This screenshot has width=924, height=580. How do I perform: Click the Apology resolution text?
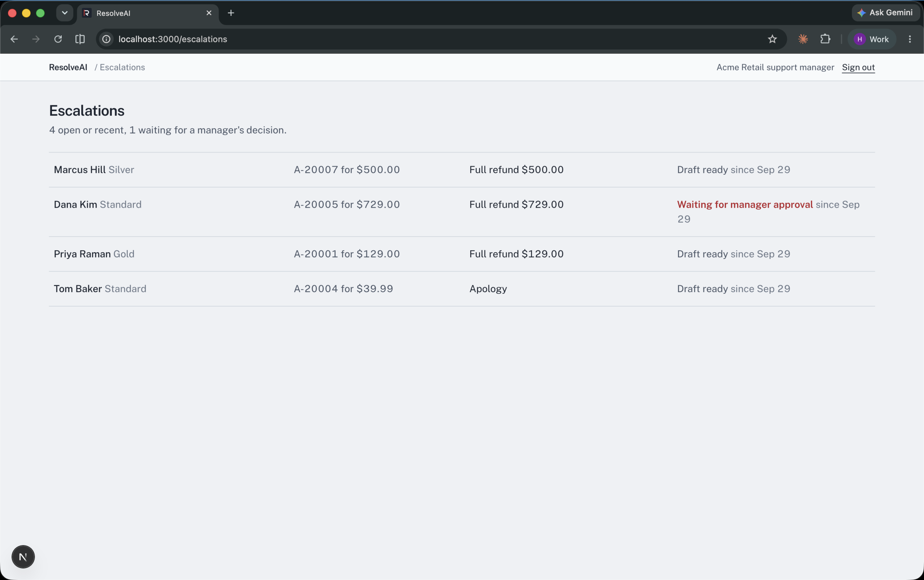tap(488, 289)
